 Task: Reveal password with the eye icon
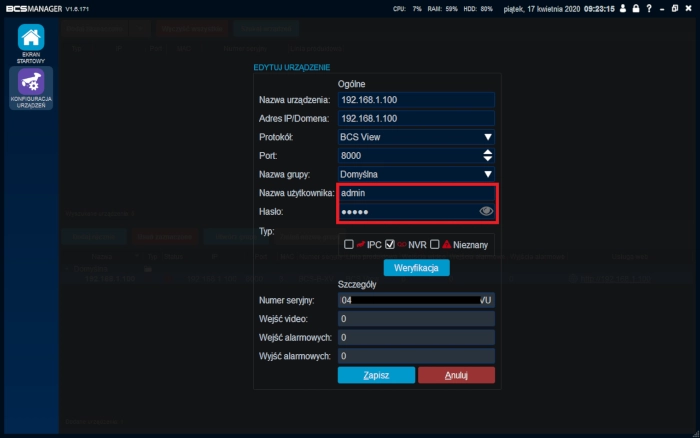(x=486, y=211)
